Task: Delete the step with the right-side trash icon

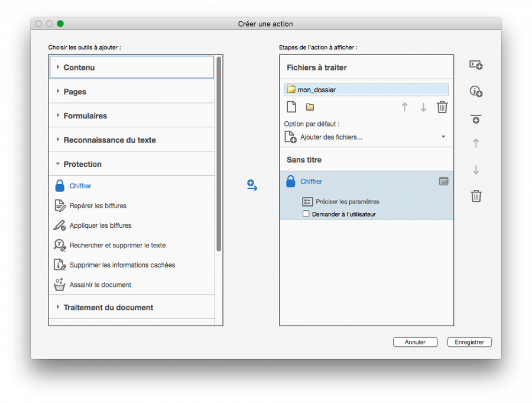Action: (x=476, y=196)
